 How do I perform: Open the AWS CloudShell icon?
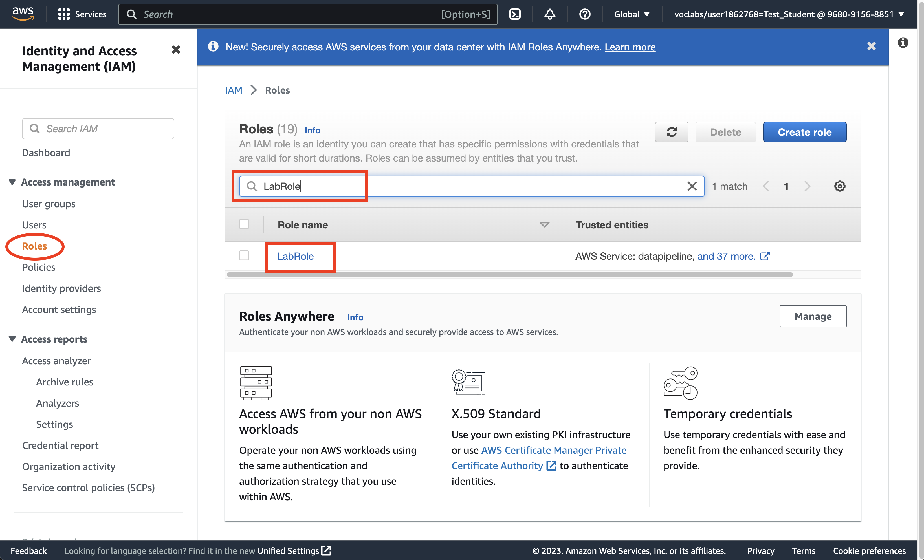click(515, 14)
